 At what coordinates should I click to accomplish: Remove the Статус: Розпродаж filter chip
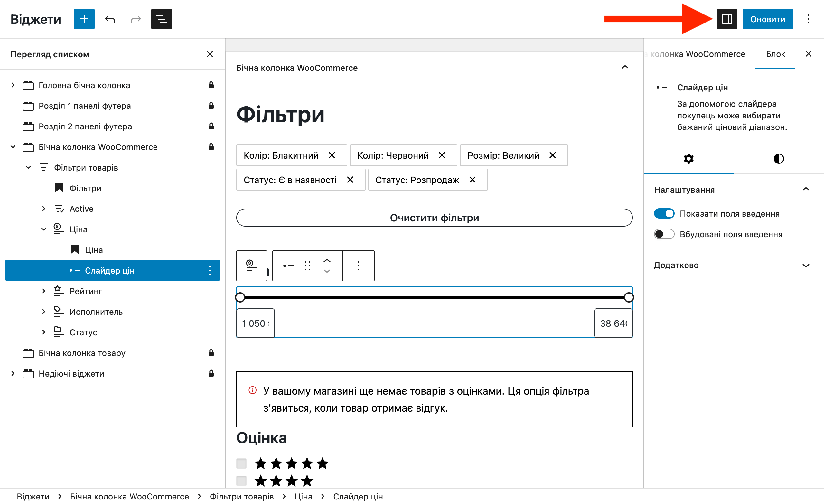tap(472, 180)
